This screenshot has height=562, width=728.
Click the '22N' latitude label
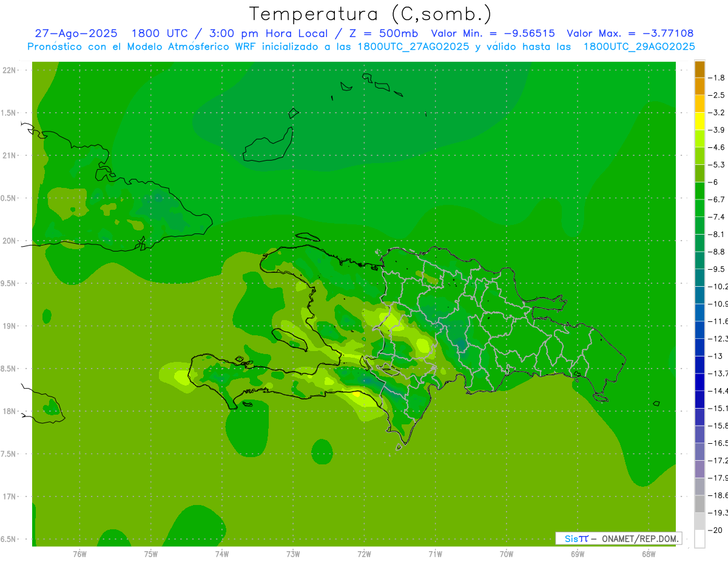point(9,70)
